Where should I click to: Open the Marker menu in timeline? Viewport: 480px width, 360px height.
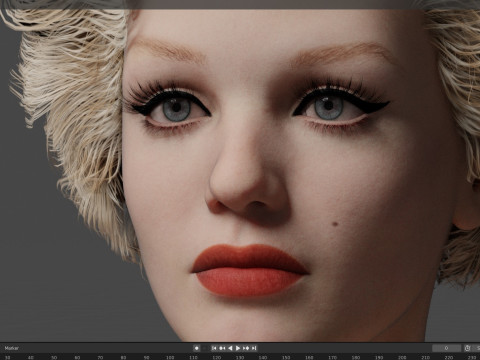coord(12,348)
